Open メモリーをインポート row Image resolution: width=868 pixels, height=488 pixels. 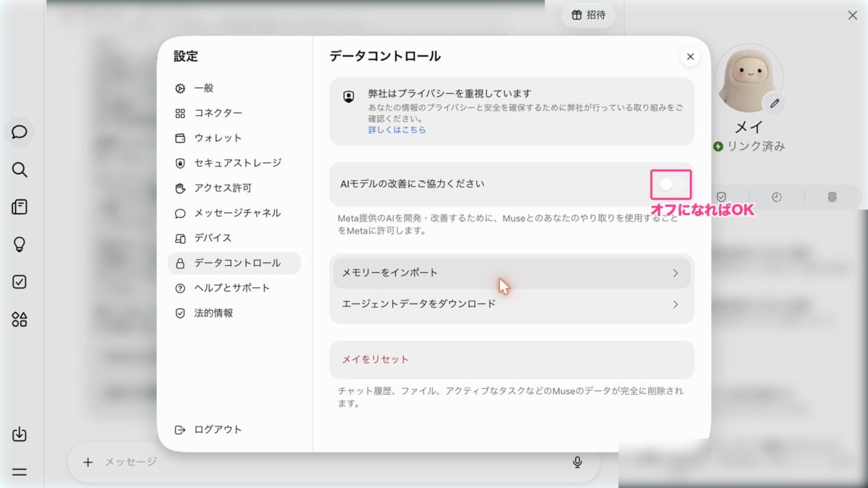pyautogui.click(x=511, y=273)
